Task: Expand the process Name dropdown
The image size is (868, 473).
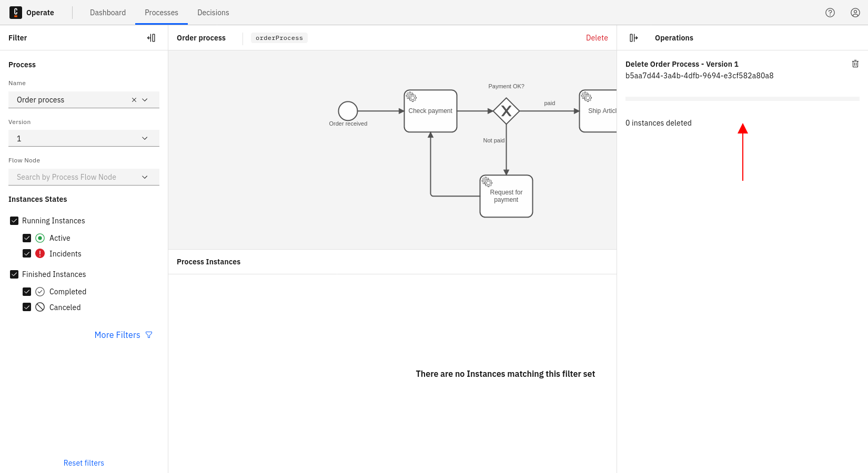Action: (x=145, y=100)
